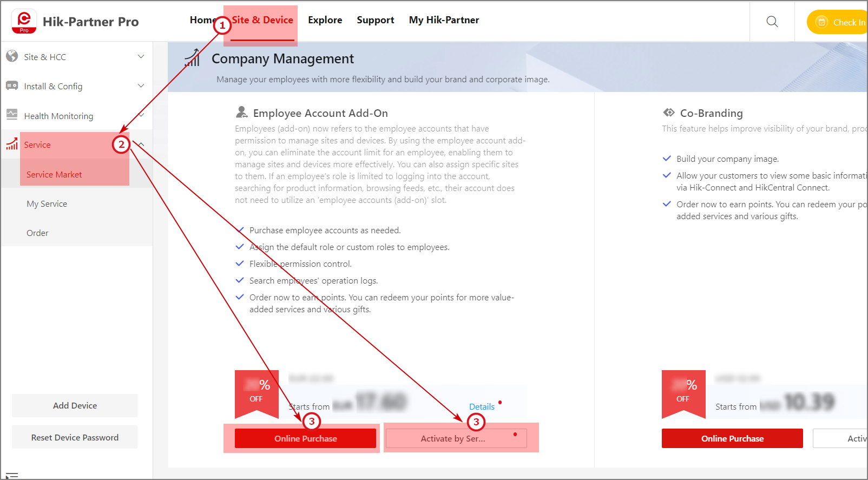Click the Add Device button
Screen dimensions: 868x480
[x=75, y=405]
